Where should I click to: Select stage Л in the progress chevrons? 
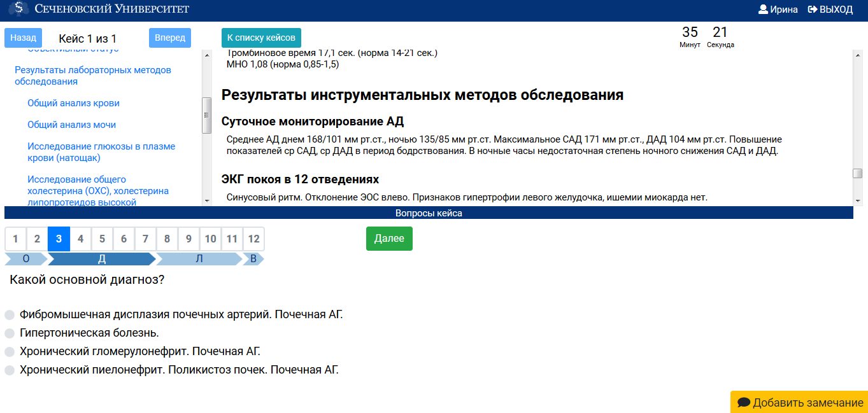197,259
